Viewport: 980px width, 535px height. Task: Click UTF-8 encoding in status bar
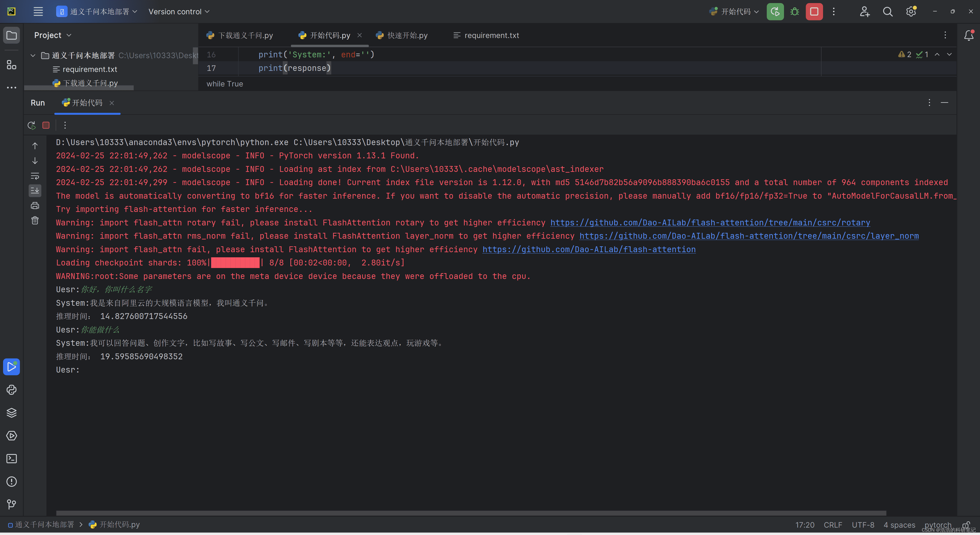click(863, 525)
